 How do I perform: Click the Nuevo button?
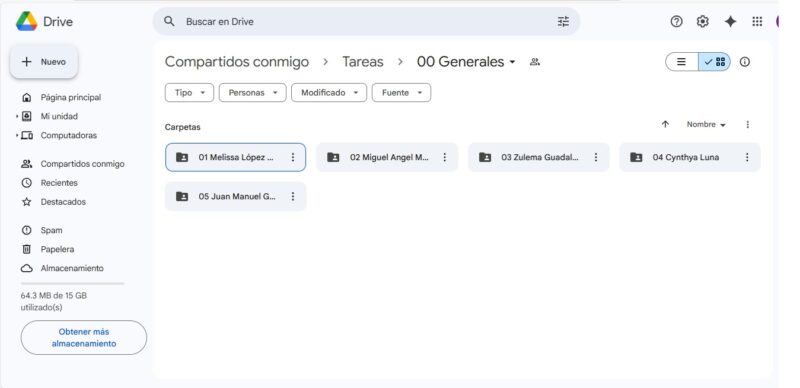point(44,62)
